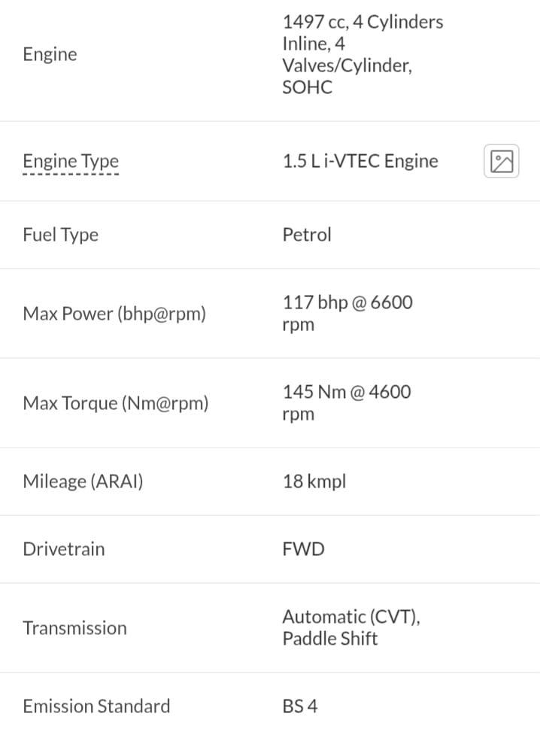540x756 pixels.
Task: Click the Engine label
Action: (x=50, y=54)
